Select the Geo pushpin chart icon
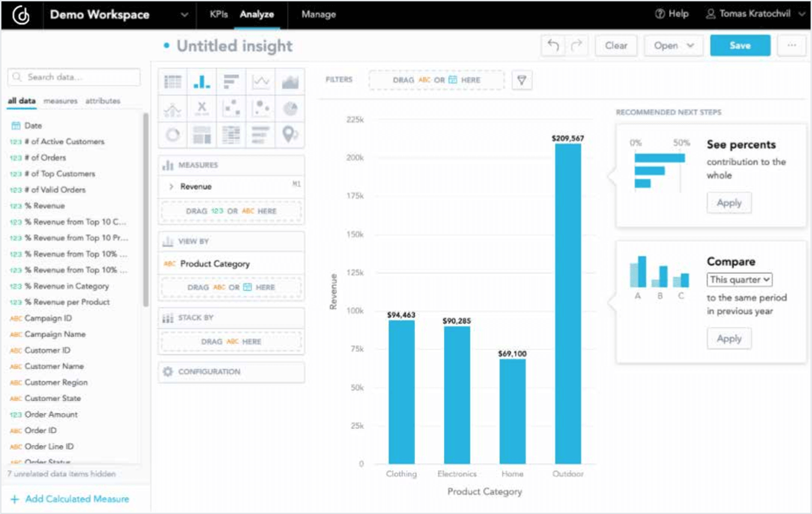 pos(291,135)
